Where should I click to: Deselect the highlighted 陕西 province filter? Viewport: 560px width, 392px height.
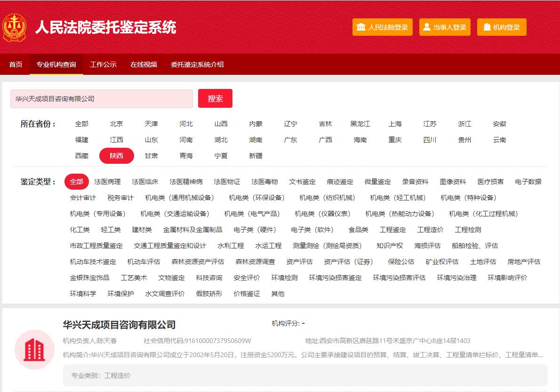coord(116,156)
